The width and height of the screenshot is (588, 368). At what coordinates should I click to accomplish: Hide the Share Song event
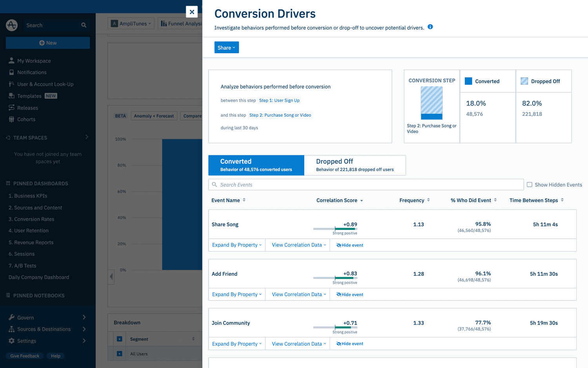click(x=349, y=245)
